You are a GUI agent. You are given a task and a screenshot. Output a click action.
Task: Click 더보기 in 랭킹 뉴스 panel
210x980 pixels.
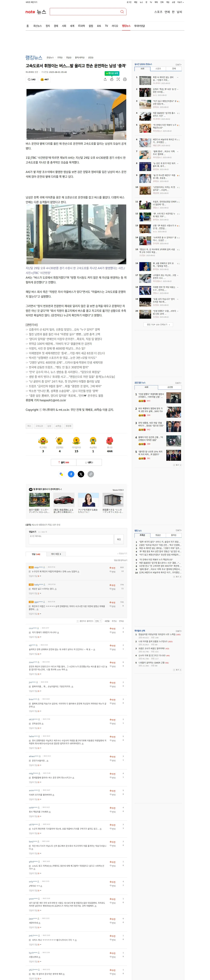point(178,530)
